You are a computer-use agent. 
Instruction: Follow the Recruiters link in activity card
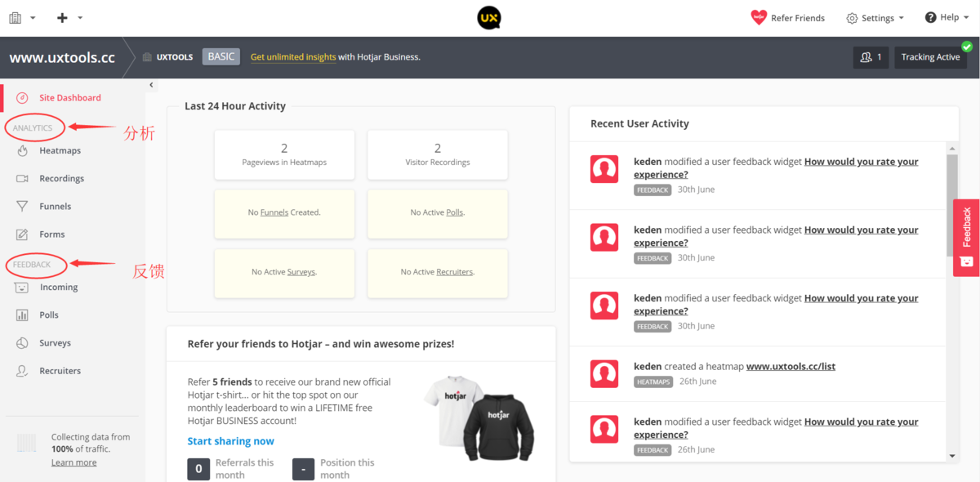pyautogui.click(x=454, y=272)
